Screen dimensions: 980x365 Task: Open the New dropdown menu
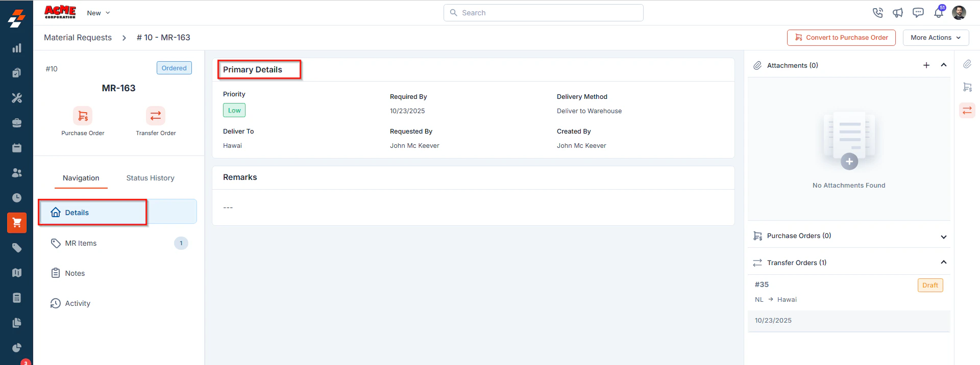pos(99,13)
